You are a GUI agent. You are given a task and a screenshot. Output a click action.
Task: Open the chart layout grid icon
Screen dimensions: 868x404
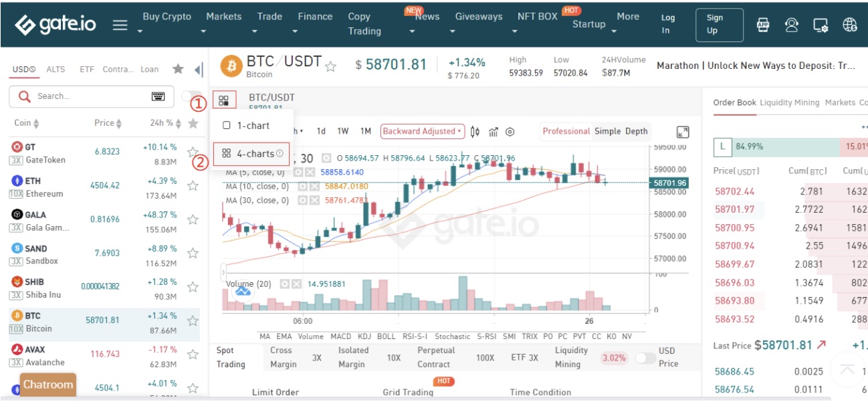pos(223,101)
